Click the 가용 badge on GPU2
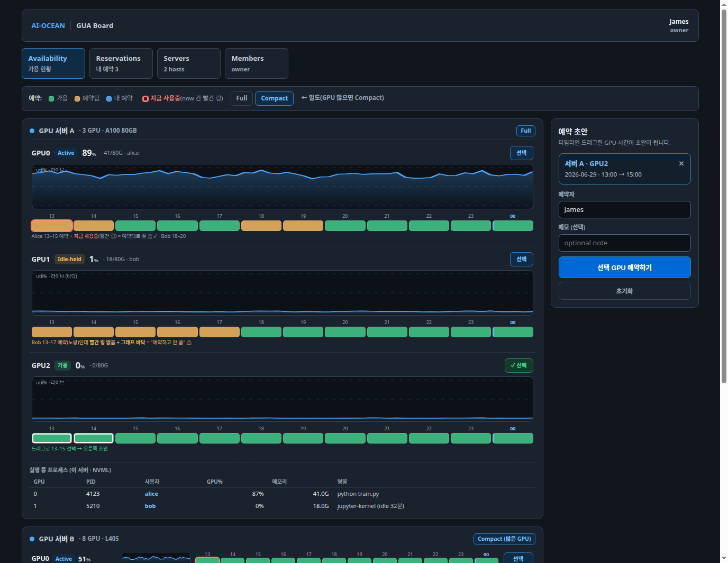Image resolution: width=728 pixels, height=563 pixels. (x=62, y=365)
